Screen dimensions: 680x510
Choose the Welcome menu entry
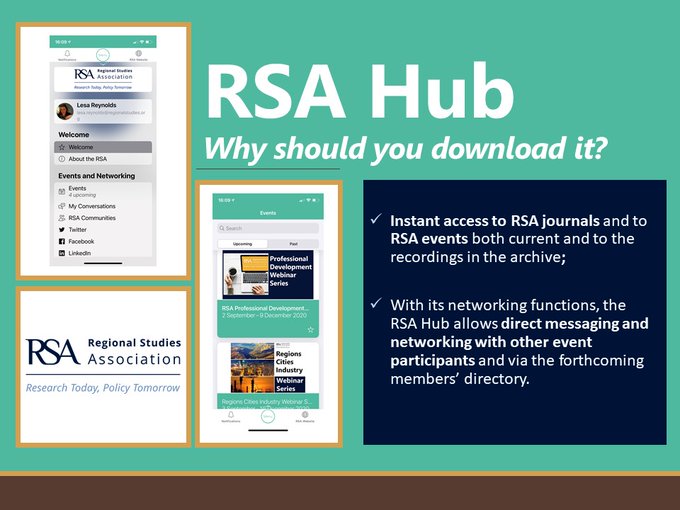pos(103,147)
